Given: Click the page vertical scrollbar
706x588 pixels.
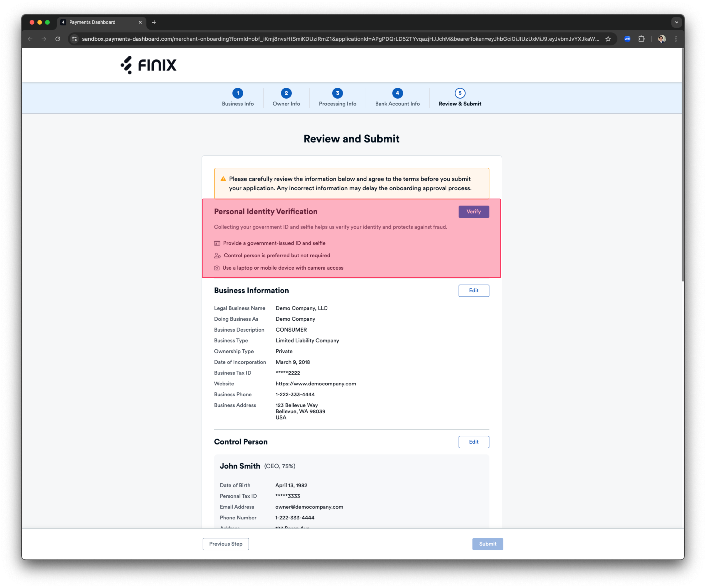Looking at the screenshot, I should (x=682, y=165).
